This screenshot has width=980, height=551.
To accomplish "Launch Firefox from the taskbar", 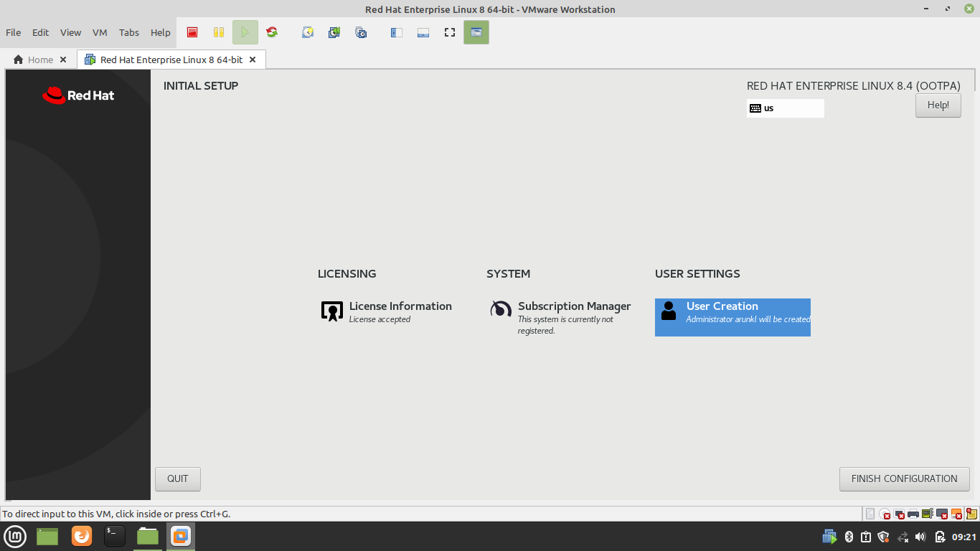I will (82, 536).
